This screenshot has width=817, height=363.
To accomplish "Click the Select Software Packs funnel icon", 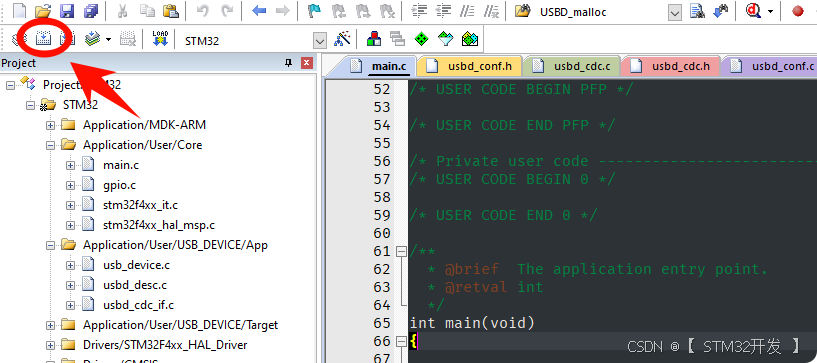I will pyautogui.click(x=445, y=39).
